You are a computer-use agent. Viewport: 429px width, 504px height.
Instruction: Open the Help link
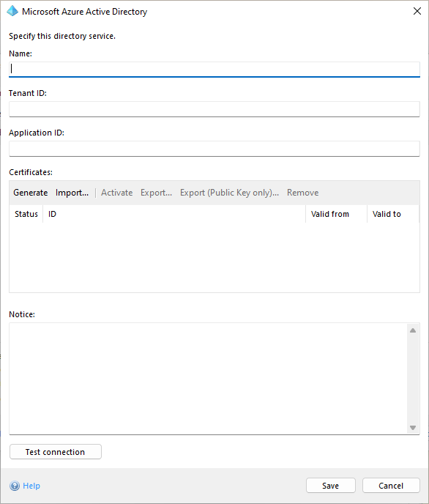coord(31,486)
